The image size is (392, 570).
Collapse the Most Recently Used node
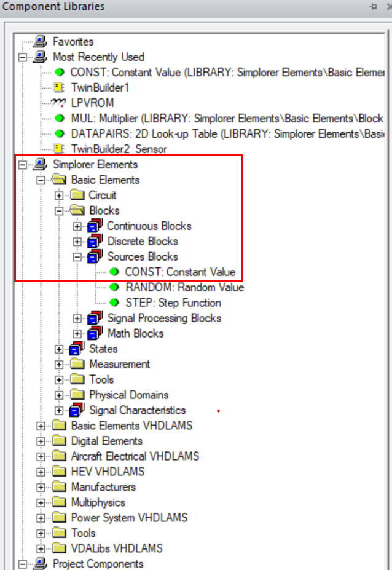[23, 57]
